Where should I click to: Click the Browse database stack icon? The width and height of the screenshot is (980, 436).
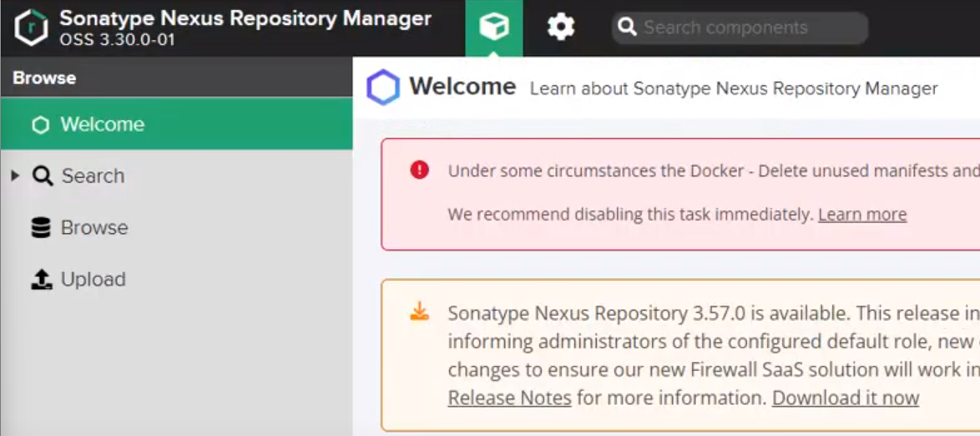(x=41, y=228)
